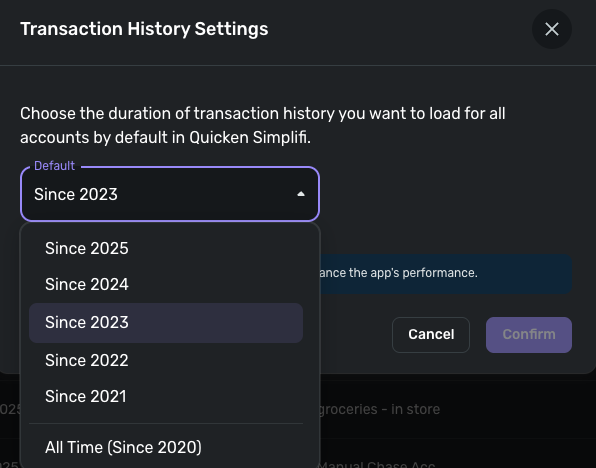Click the Cancel button
The height and width of the screenshot is (468, 596).
click(x=431, y=335)
